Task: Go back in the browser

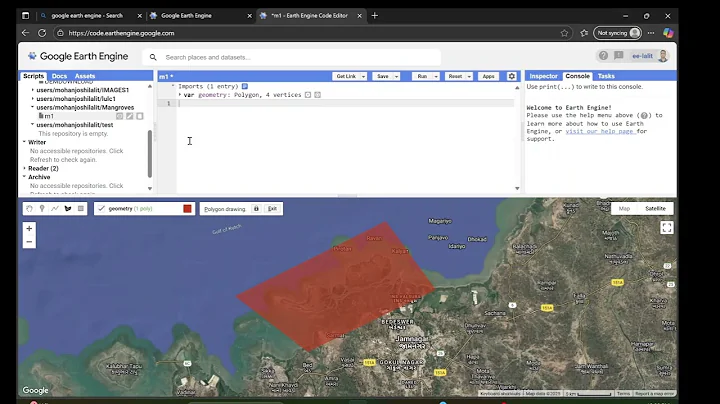Action: (25, 33)
